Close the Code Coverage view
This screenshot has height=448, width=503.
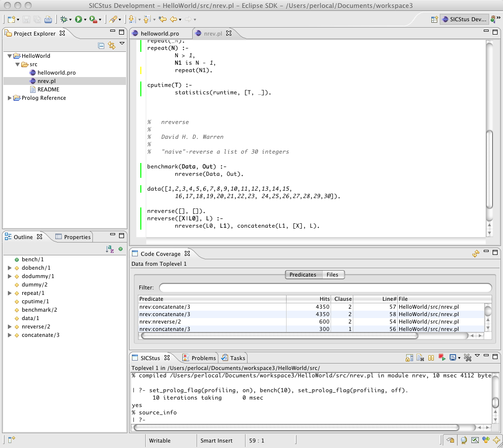click(x=187, y=253)
